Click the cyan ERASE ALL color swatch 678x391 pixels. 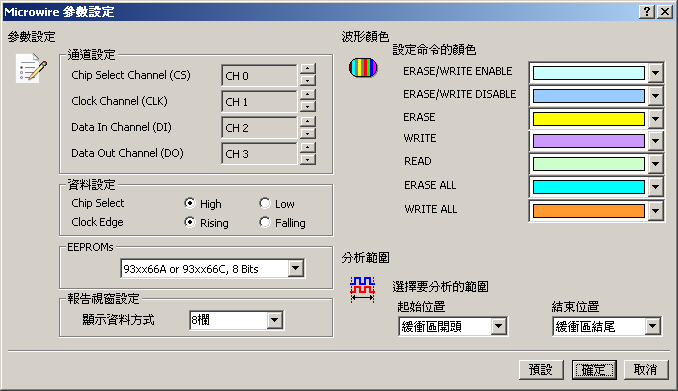[x=589, y=187]
